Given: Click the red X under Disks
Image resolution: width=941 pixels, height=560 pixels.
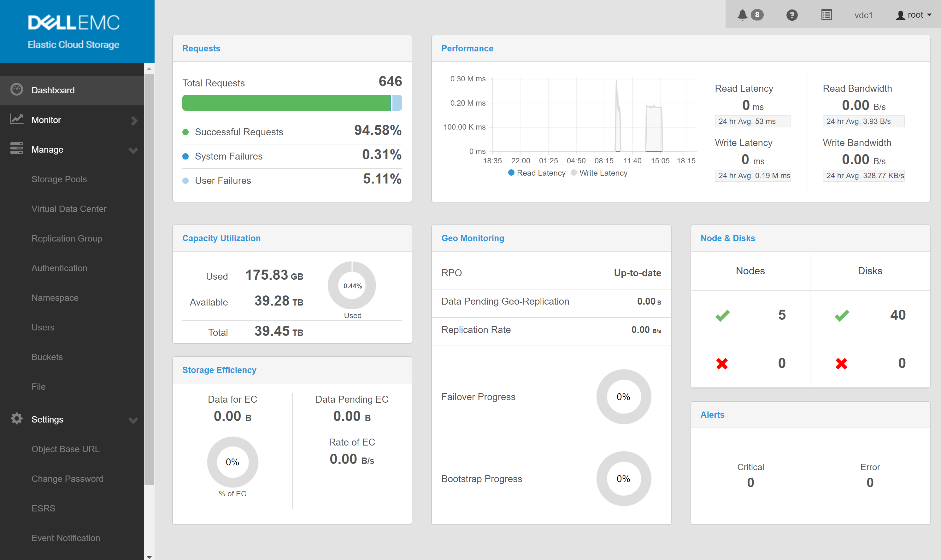Looking at the screenshot, I should (841, 363).
